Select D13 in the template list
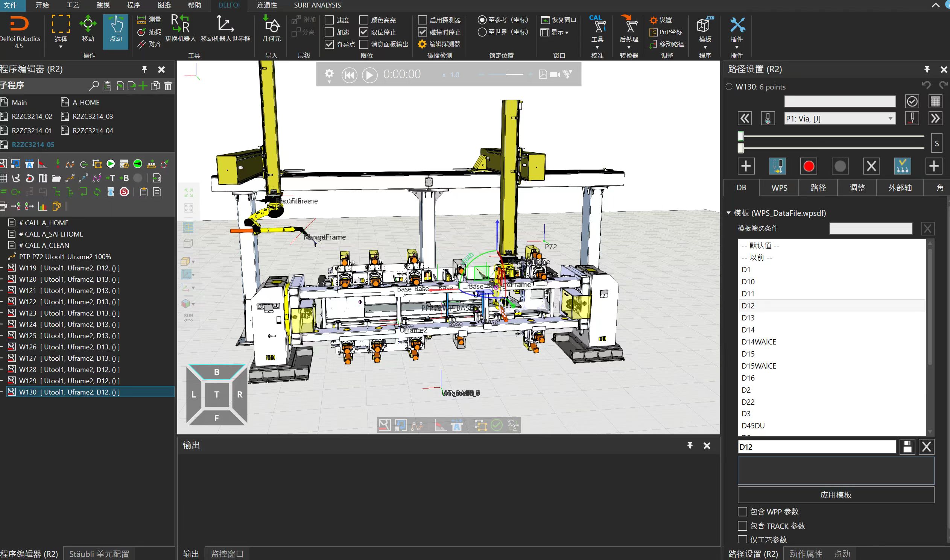 (748, 318)
